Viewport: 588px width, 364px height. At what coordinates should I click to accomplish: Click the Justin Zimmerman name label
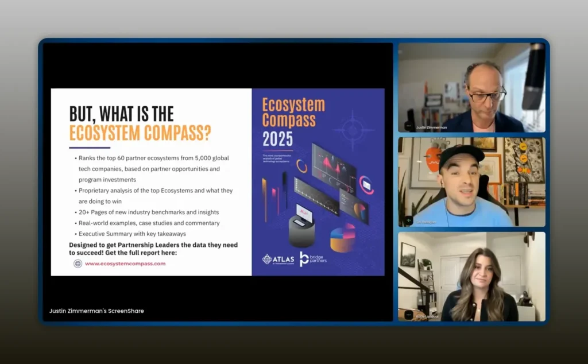[x=431, y=127]
